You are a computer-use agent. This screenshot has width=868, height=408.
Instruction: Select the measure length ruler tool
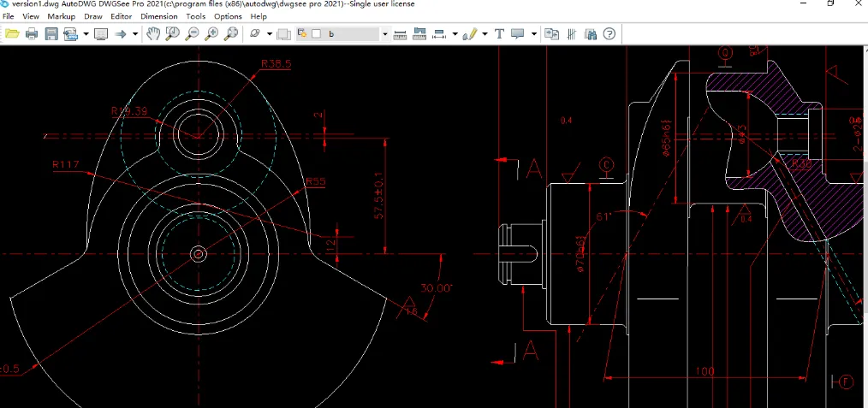pyautogui.click(x=400, y=34)
